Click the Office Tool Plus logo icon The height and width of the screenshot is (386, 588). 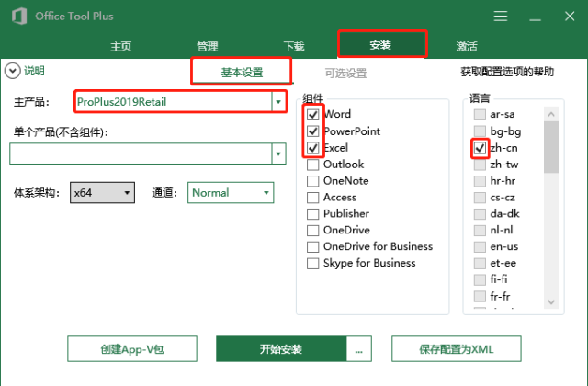[19, 17]
